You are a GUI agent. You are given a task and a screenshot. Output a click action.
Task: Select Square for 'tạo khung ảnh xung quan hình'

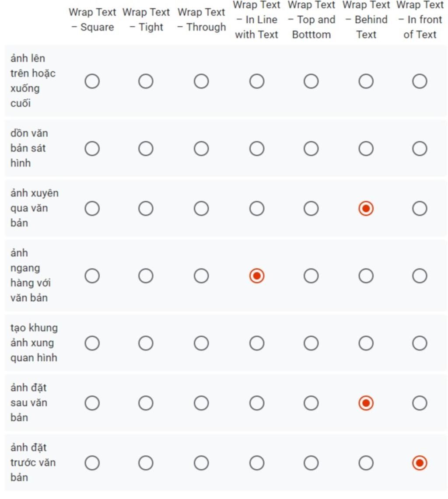[92, 343]
